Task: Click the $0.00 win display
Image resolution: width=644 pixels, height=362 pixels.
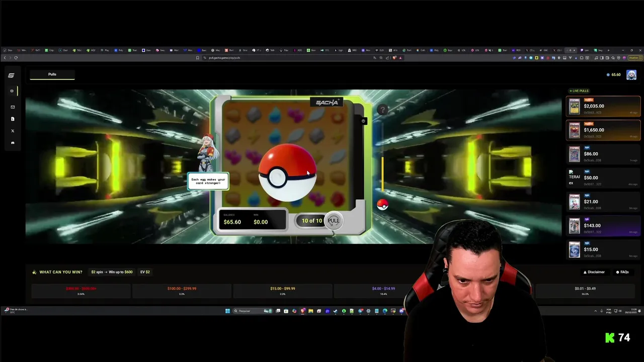Action: pyautogui.click(x=261, y=222)
